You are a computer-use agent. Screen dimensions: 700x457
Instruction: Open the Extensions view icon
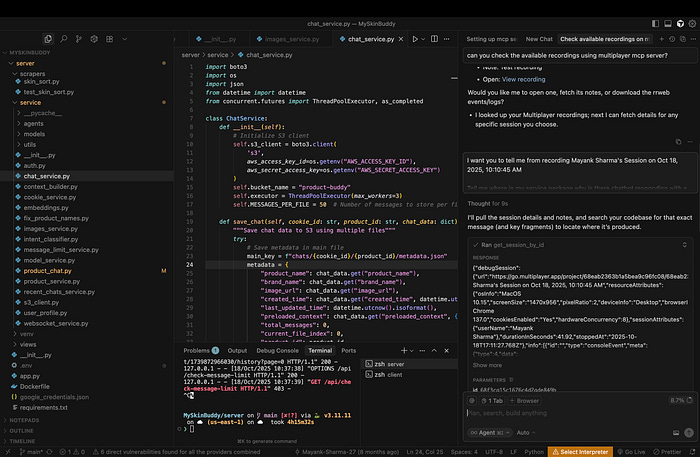click(x=94, y=39)
